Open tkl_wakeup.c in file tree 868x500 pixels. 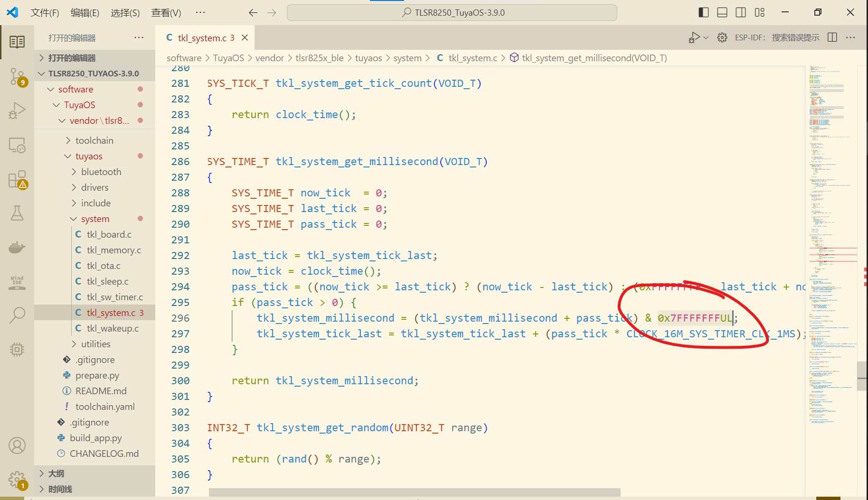pos(94,328)
